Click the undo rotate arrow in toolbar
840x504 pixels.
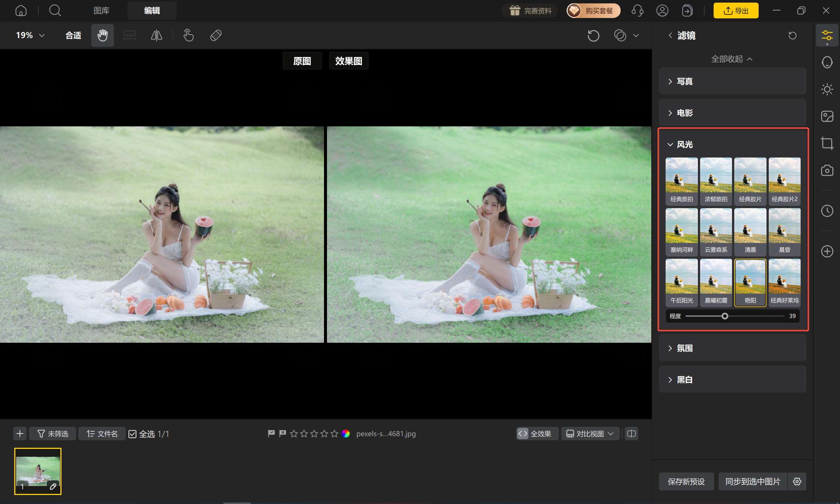593,36
